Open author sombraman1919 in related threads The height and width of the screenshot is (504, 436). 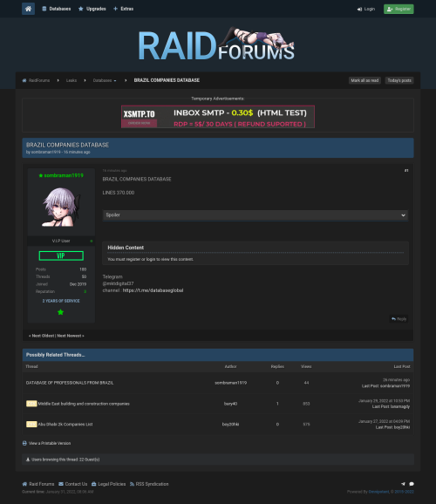(231, 383)
